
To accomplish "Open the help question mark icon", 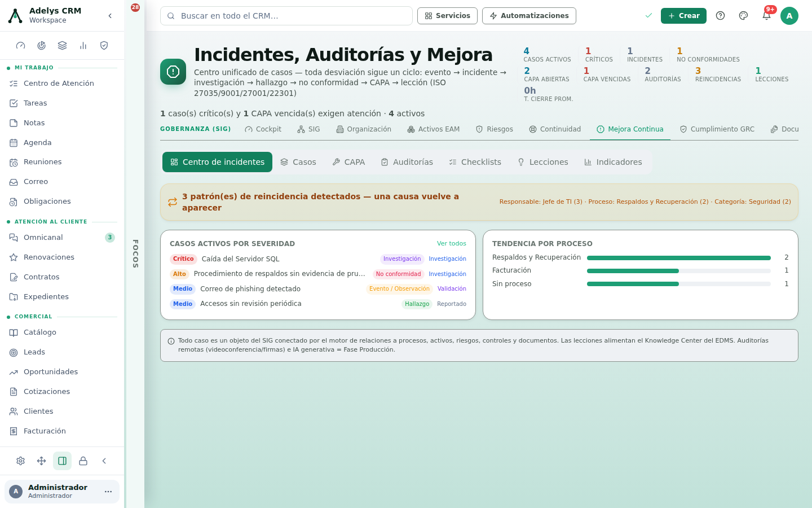I will tap(720, 16).
